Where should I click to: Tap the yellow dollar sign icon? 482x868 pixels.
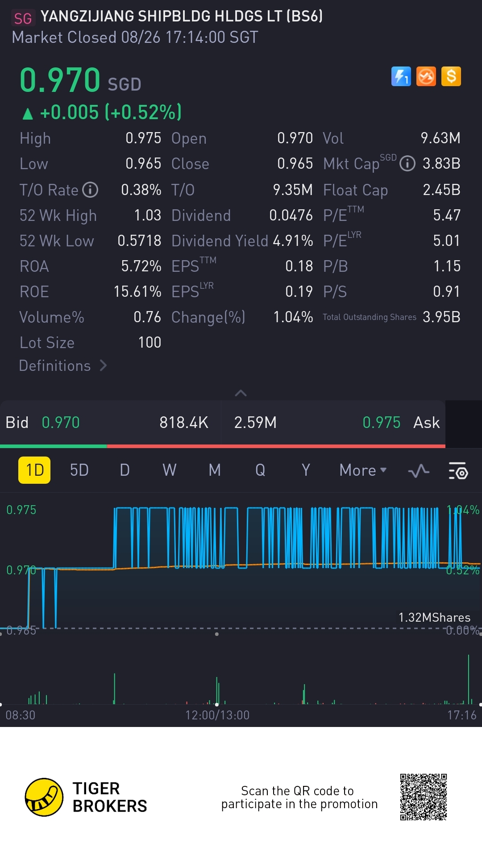(451, 76)
